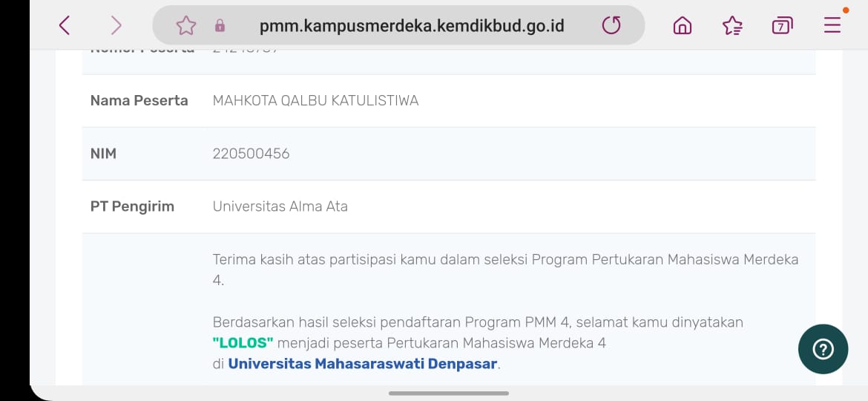Click the Nama Peserta row label

pyautogui.click(x=139, y=100)
